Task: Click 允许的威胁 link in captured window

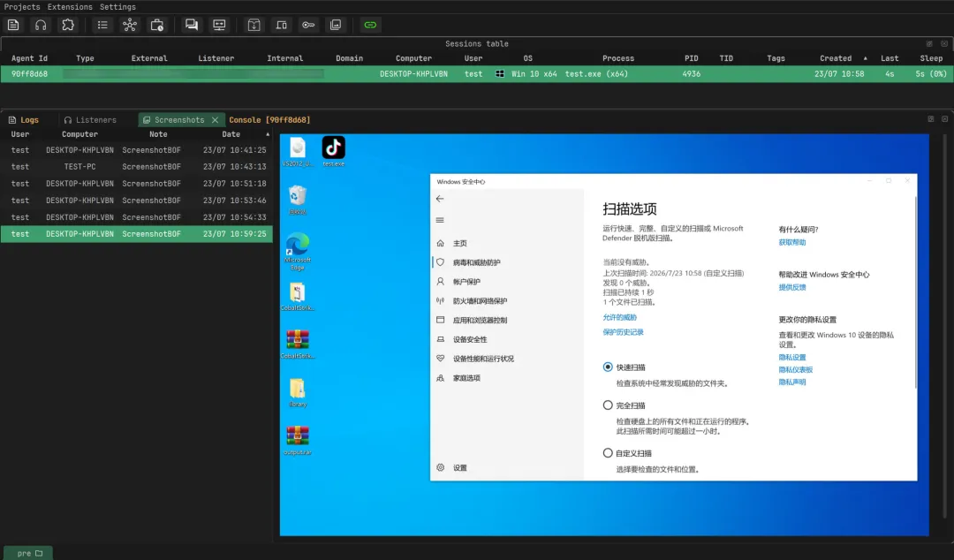Action: coord(619,318)
